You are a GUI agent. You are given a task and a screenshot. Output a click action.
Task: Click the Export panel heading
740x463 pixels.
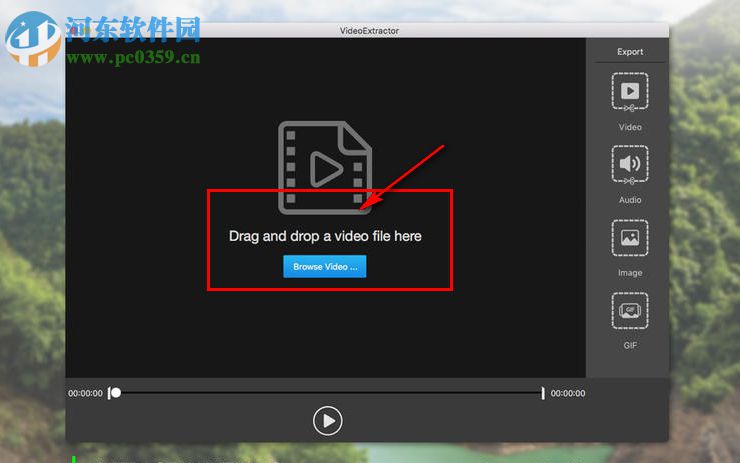point(630,52)
